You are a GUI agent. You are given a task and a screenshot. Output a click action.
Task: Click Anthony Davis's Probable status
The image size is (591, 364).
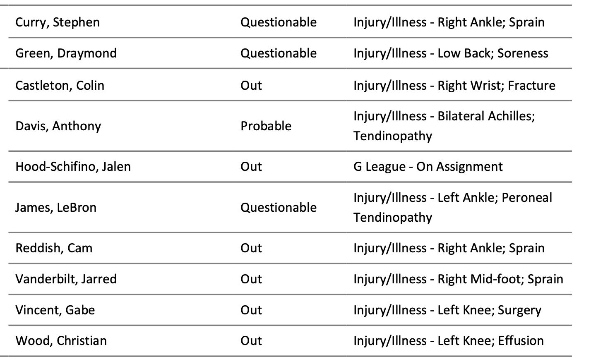(x=266, y=126)
